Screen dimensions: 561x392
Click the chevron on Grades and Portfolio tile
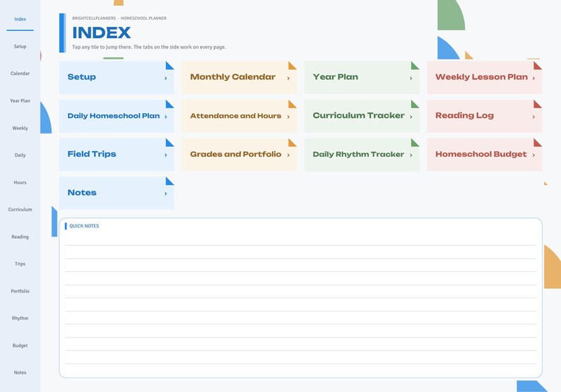coord(288,155)
